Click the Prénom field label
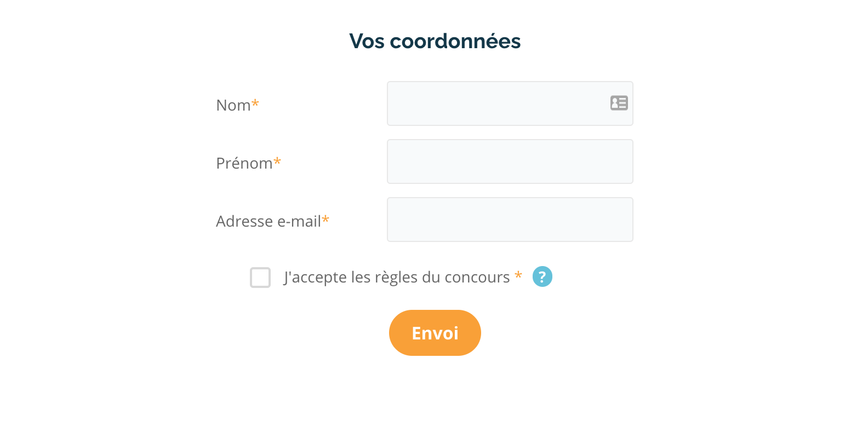 tap(244, 163)
